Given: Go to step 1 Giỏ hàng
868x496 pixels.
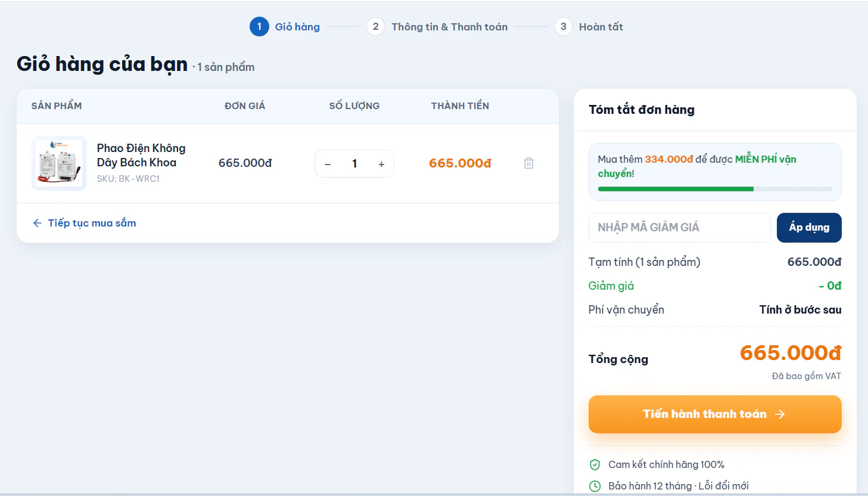Looking at the screenshot, I should click(285, 27).
